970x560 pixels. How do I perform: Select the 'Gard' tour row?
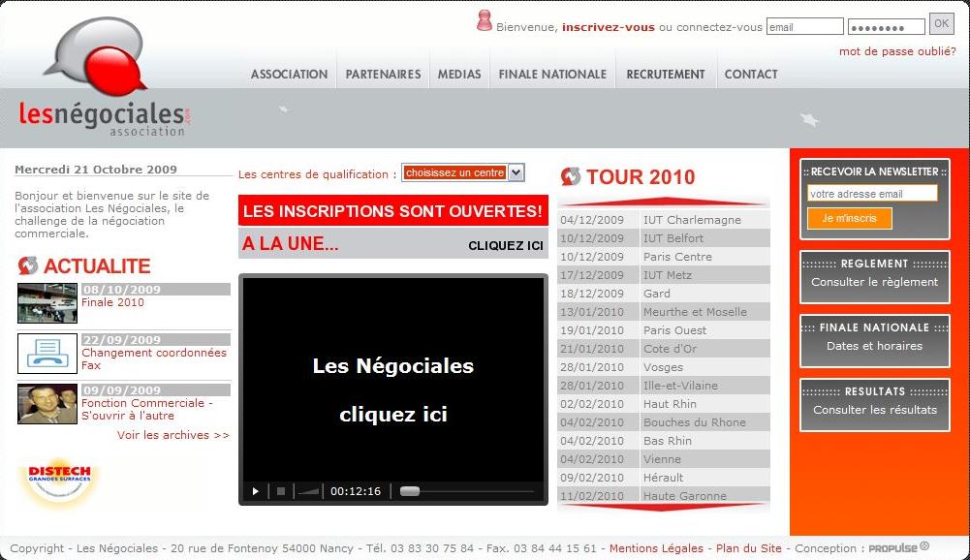pos(664,294)
